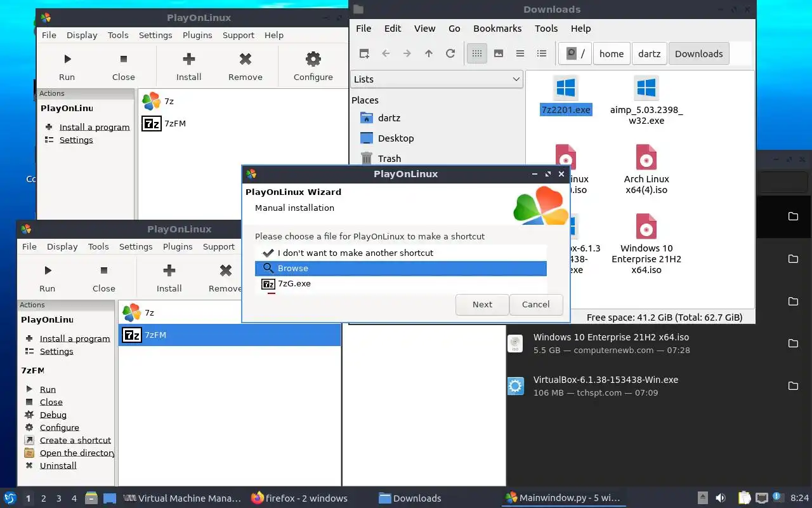This screenshot has width=812, height=508.
Task: Select aimp_5.03.2398_w32.exe file
Action: [x=646, y=98]
